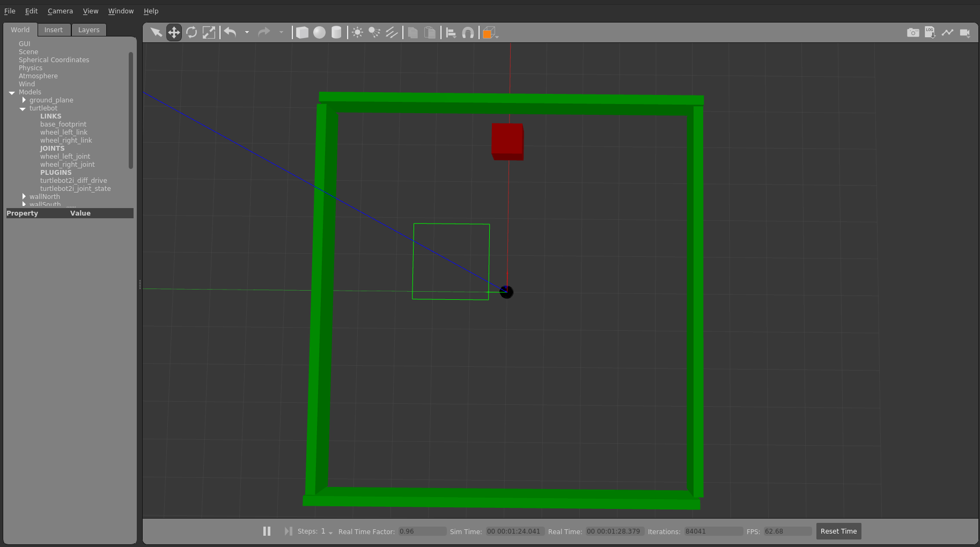Switch to the Rotate mode tool
The height and width of the screenshot is (547, 980).
(x=191, y=32)
